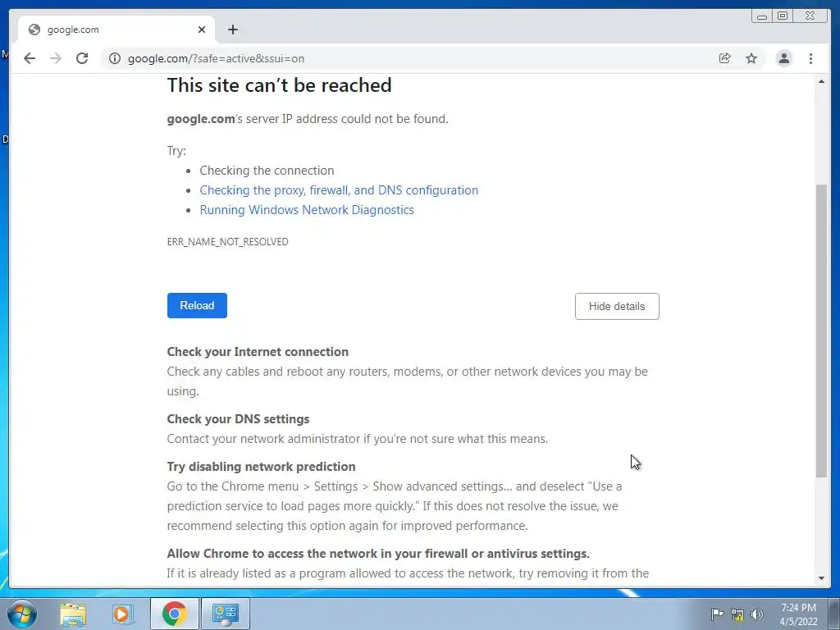Close the Chrome window

point(810,16)
